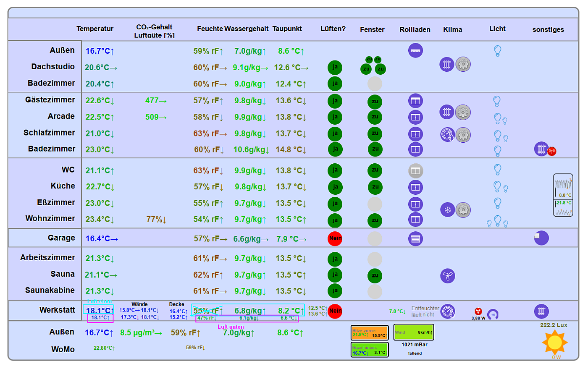Viewport: 588px width, 369px height.
Task: Click the snowflake air-conditioning icon for Eßzimmer
Action: (448, 209)
